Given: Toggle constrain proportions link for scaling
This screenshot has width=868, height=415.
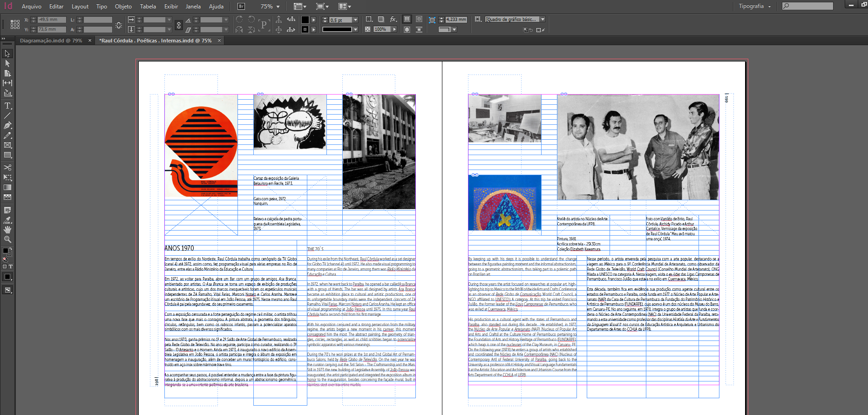Looking at the screenshot, I should click(x=179, y=25).
